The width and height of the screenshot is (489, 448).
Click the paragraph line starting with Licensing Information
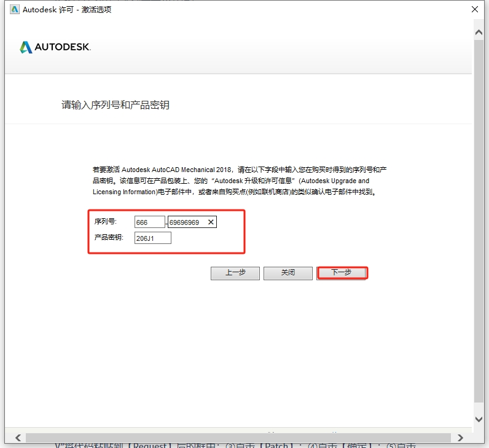[235, 192]
